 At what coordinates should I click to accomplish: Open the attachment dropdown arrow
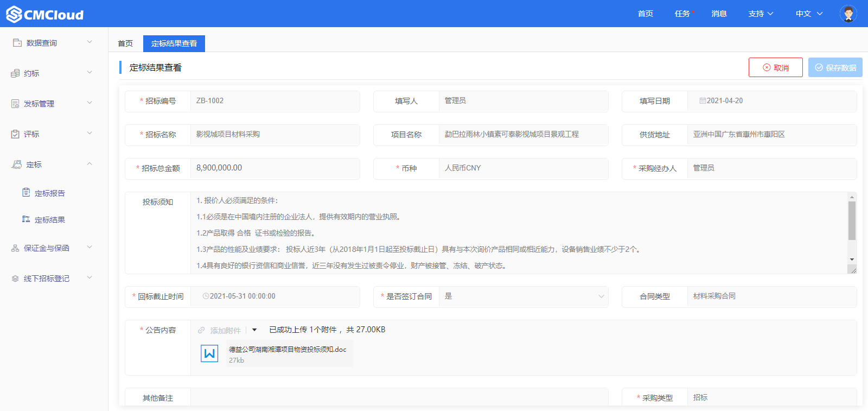tap(254, 330)
